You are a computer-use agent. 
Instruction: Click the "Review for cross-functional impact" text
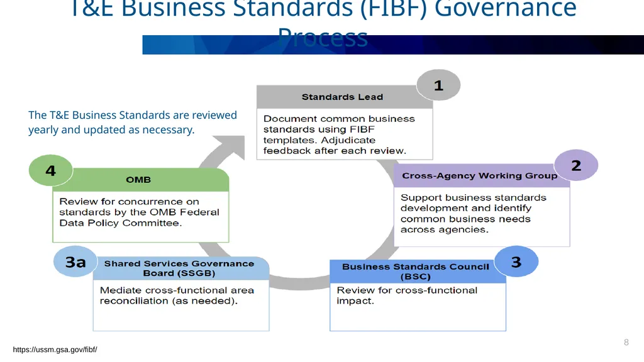coord(407,295)
